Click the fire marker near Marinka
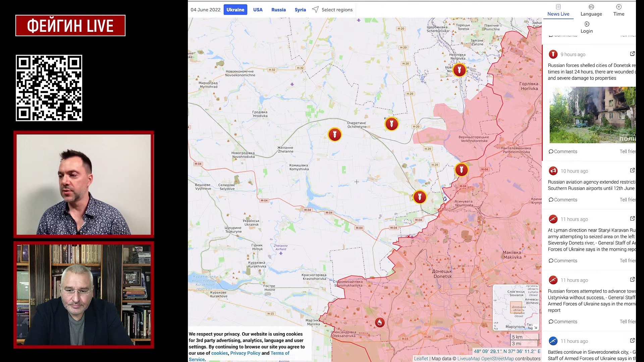The width and height of the screenshot is (644, 362). click(x=379, y=322)
